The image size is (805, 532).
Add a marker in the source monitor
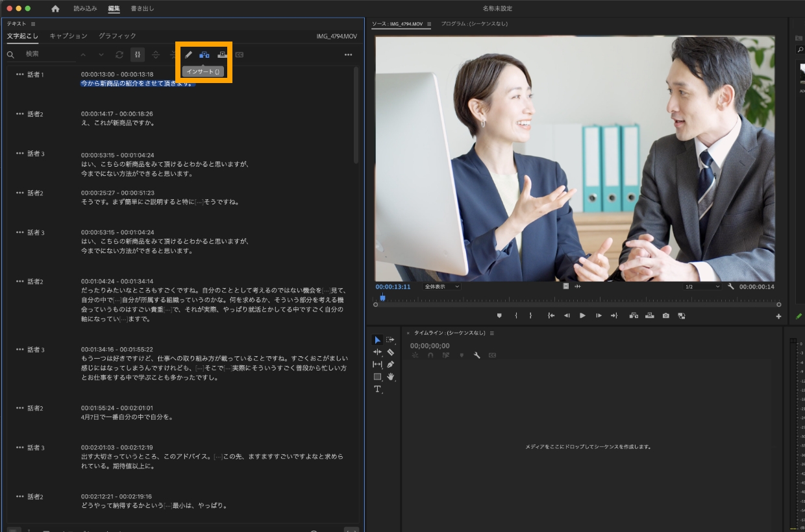point(499,316)
